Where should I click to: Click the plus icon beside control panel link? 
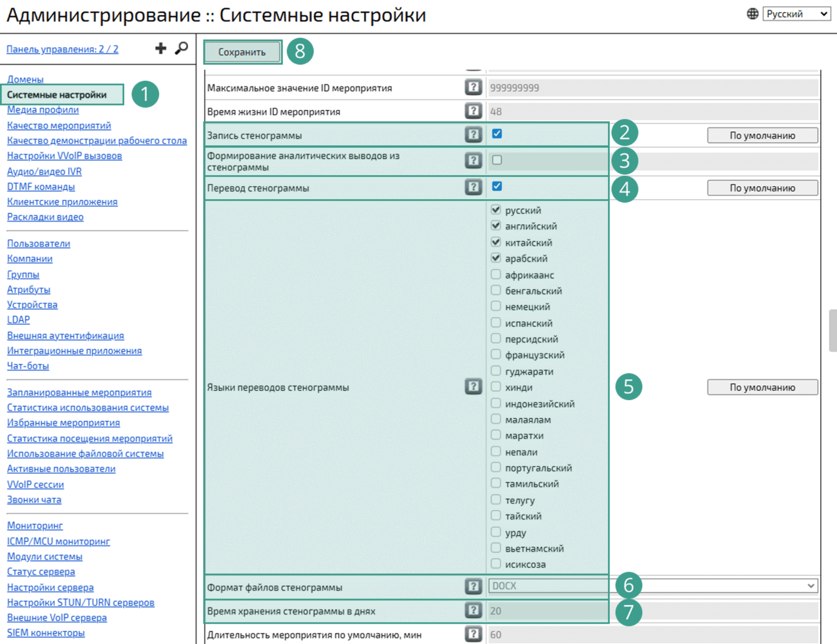160,48
